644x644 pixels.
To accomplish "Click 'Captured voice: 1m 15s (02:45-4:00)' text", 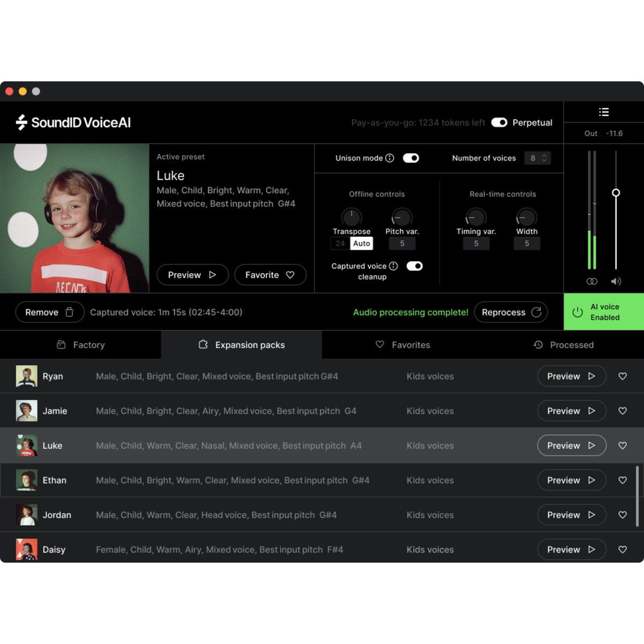I will [x=166, y=312].
